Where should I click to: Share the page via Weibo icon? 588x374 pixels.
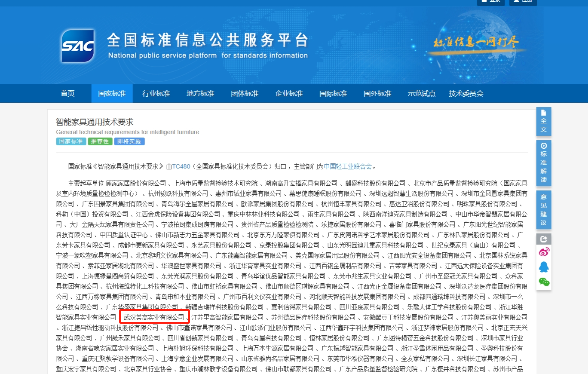(x=543, y=252)
